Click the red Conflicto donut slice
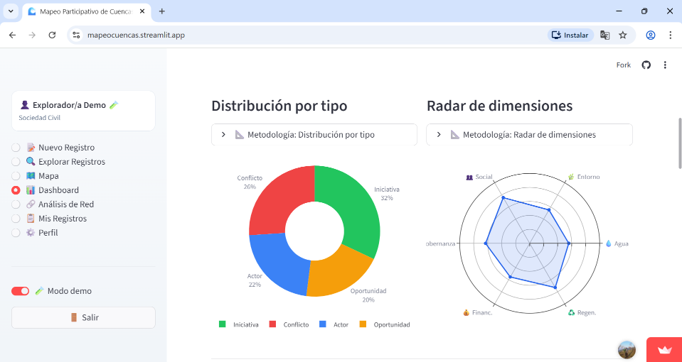This screenshot has width=682, height=362. (278, 198)
